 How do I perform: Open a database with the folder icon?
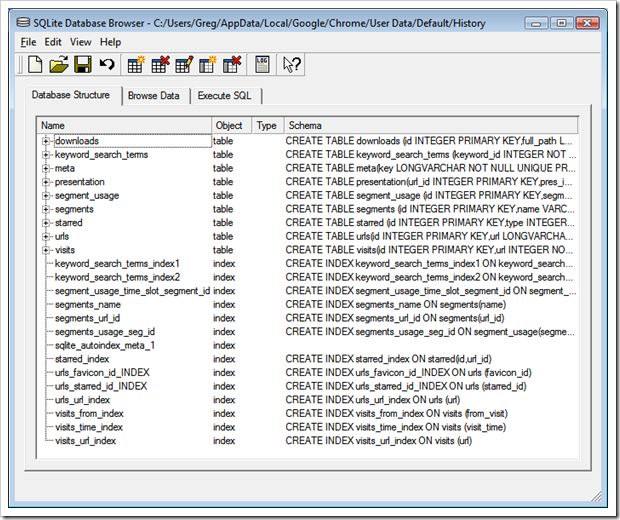[59, 66]
